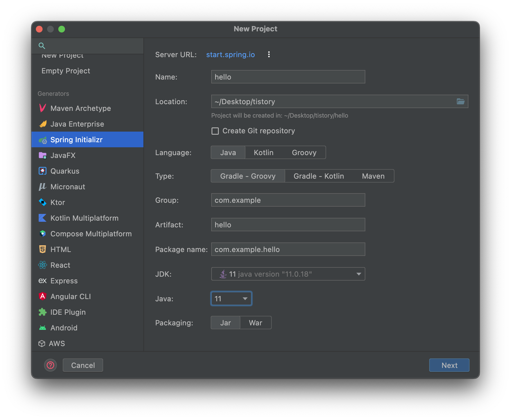Click the sidebar search field

click(x=87, y=46)
